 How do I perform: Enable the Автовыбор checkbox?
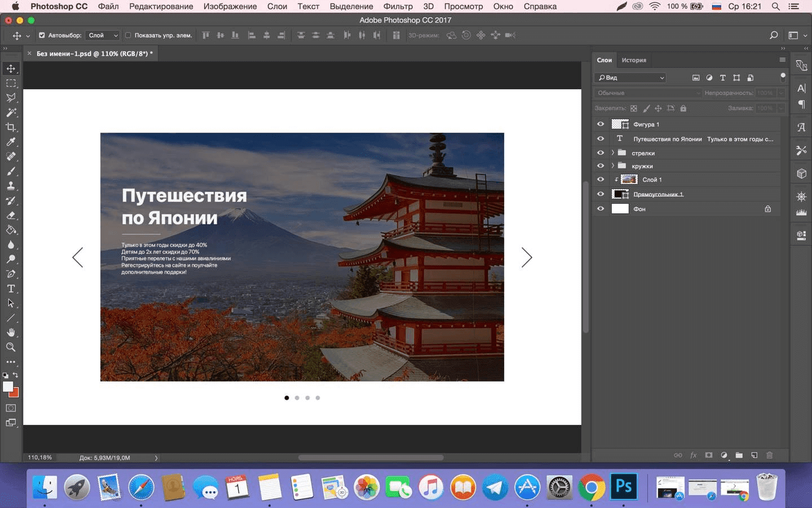point(42,35)
